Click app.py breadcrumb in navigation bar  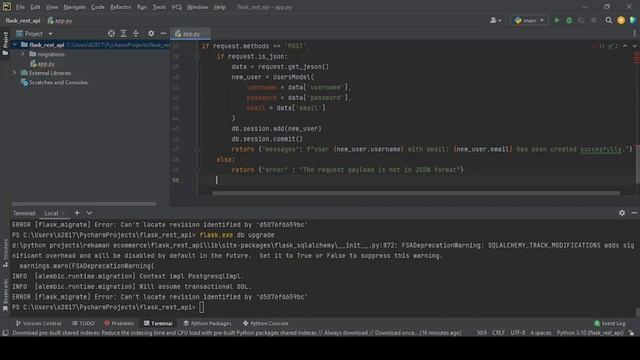[60, 20]
